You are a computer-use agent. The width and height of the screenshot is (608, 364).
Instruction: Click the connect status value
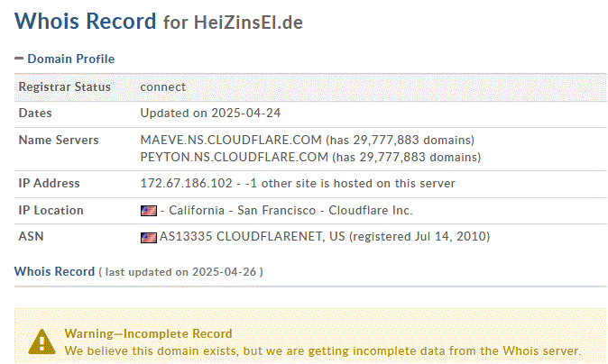[x=163, y=87]
